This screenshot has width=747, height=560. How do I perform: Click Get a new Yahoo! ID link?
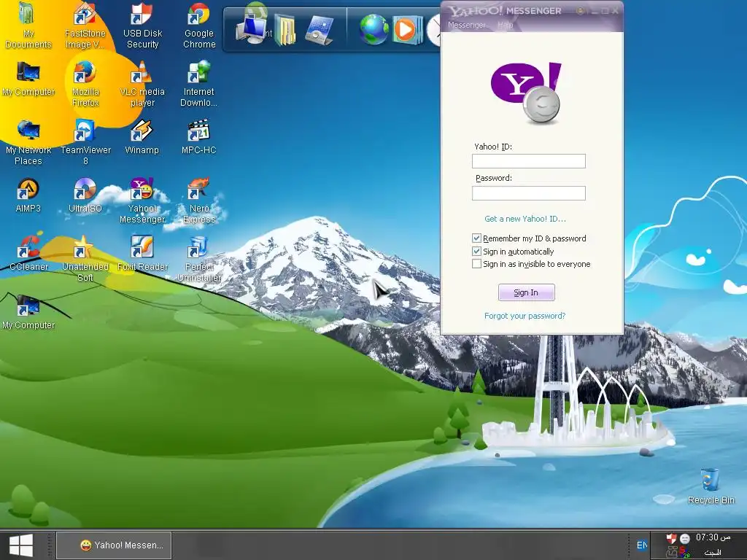pyautogui.click(x=525, y=219)
